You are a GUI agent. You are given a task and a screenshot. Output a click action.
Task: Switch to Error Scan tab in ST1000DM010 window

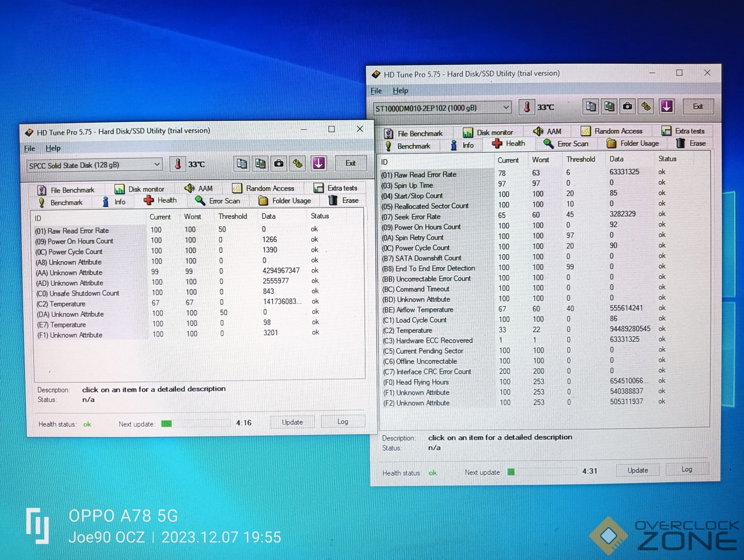pyautogui.click(x=566, y=144)
